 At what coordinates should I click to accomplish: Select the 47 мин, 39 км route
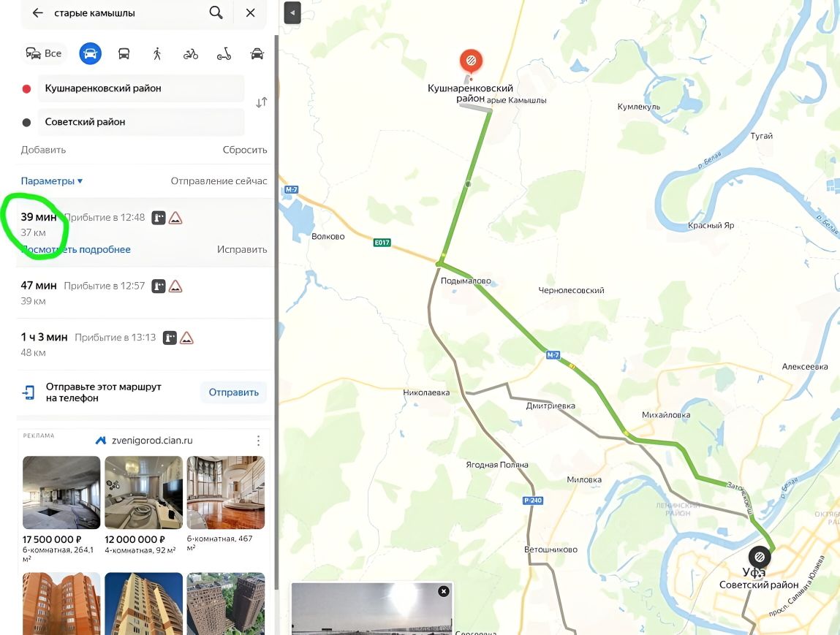click(145, 293)
